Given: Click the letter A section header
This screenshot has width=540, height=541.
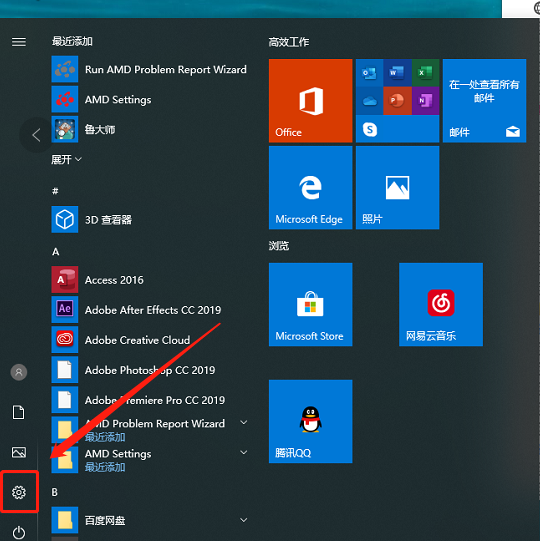Looking at the screenshot, I should [56, 252].
